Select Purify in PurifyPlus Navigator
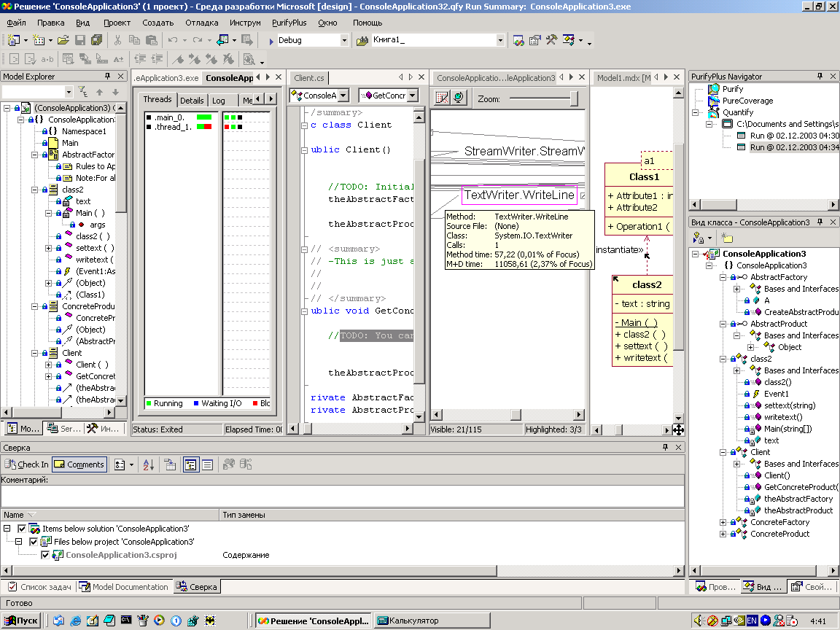 tap(732, 89)
